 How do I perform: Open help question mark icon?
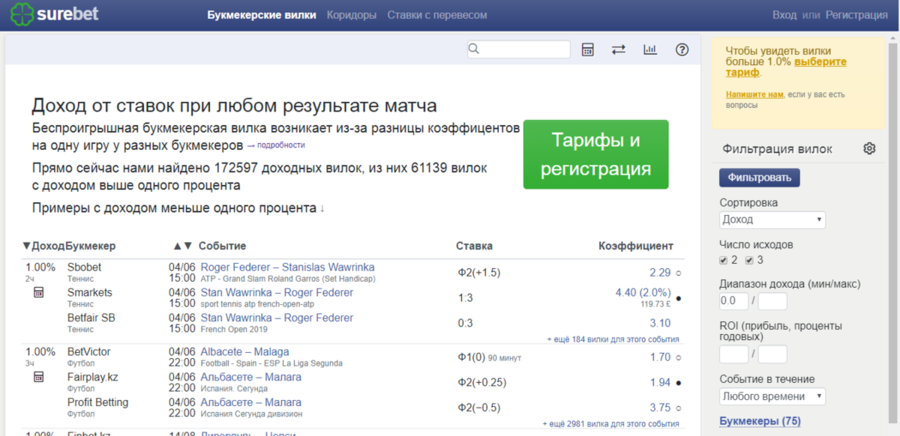[x=682, y=49]
